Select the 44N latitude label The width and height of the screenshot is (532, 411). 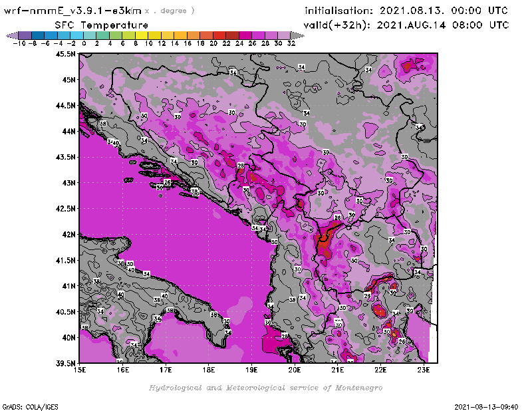pyautogui.click(x=69, y=131)
